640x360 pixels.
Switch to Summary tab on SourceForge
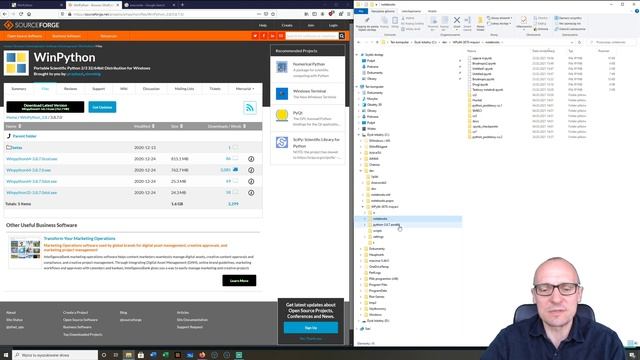pos(19,89)
